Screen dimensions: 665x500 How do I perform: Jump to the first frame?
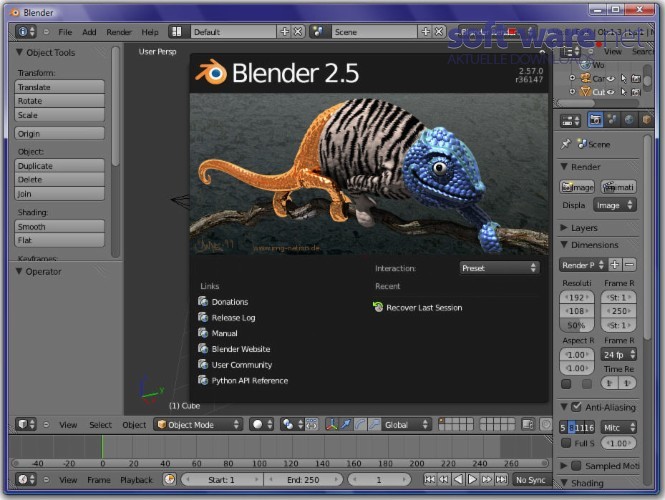coord(429,480)
